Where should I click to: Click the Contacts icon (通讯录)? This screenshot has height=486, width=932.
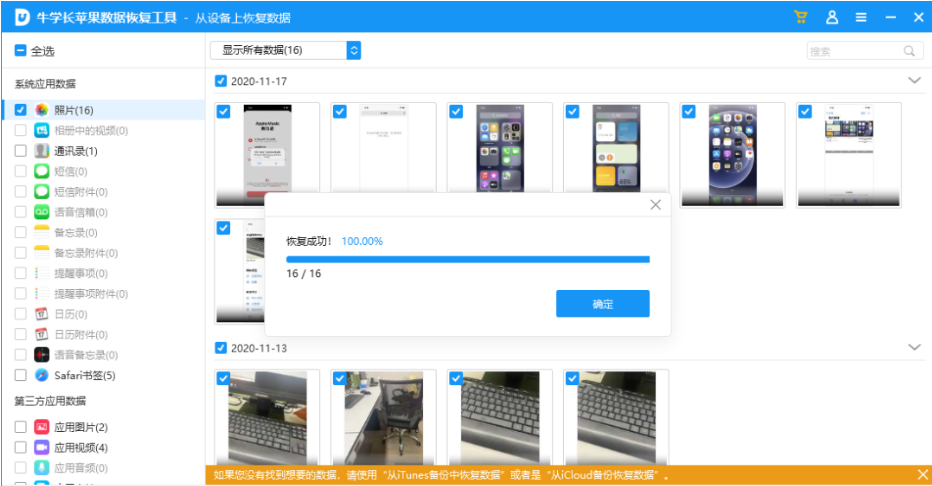(x=42, y=151)
